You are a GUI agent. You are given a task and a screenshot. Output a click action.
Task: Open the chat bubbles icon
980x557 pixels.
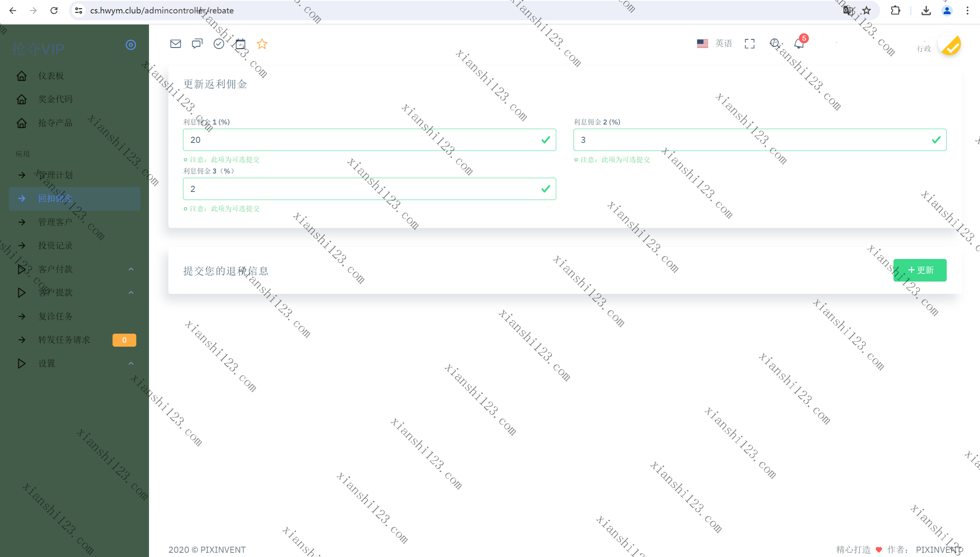(197, 44)
